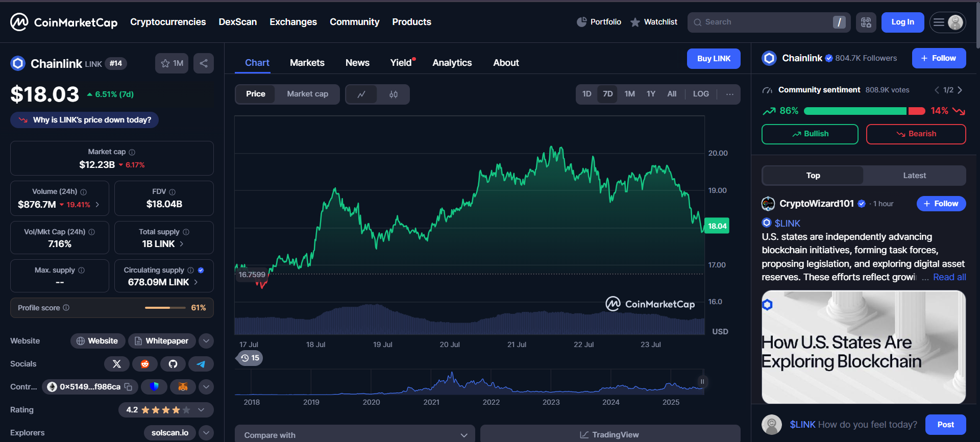Open the Analytics tab
This screenshot has width=980, height=442.
pyautogui.click(x=452, y=63)
